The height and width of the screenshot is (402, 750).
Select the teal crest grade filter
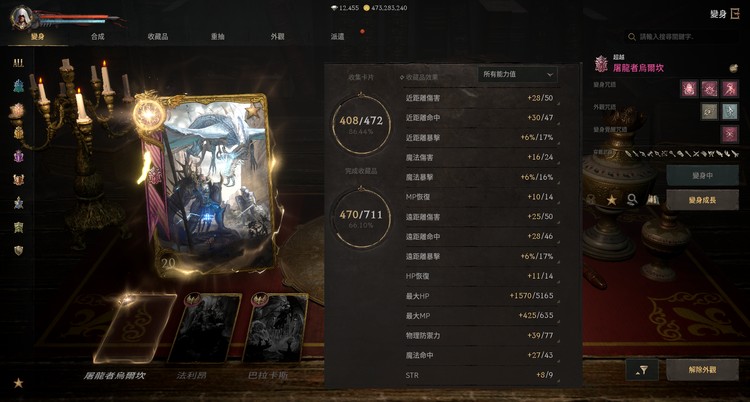18,86
